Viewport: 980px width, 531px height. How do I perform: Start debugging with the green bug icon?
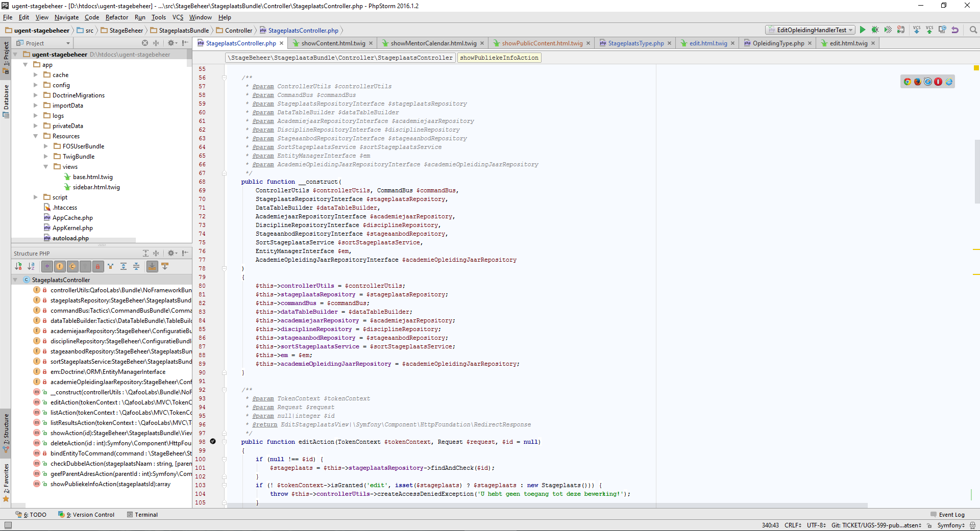pyautogui.click(x=875, y=30)
